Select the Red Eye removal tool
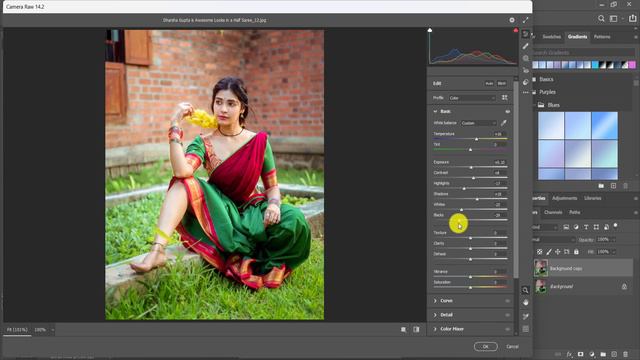 pyautogui.click(x=526, y=70)
